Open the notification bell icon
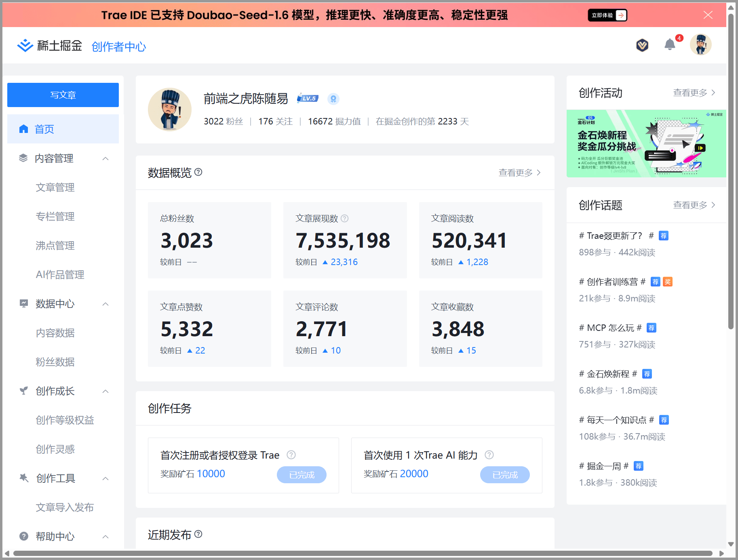 (x=670, y=44)
